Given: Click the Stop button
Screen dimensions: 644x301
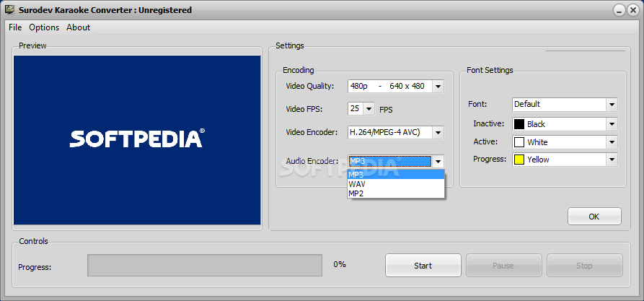Looking at the screenshot, I should [584, 266].
